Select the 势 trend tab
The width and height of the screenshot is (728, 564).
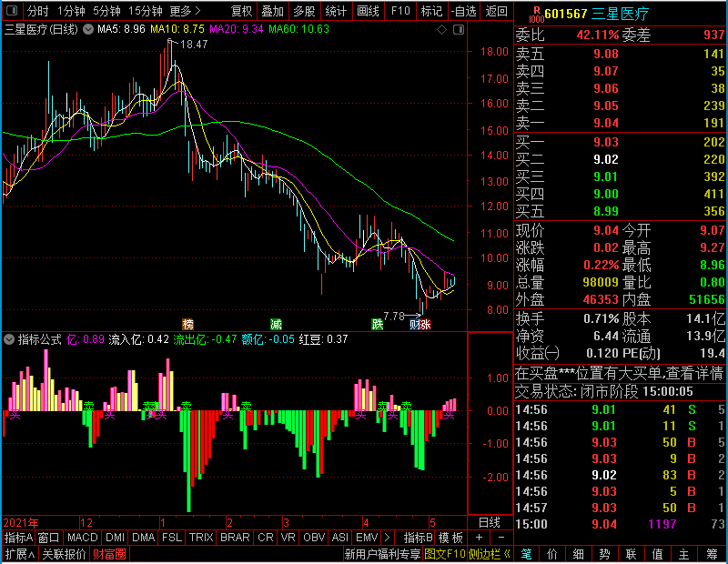tap(604, 554)
